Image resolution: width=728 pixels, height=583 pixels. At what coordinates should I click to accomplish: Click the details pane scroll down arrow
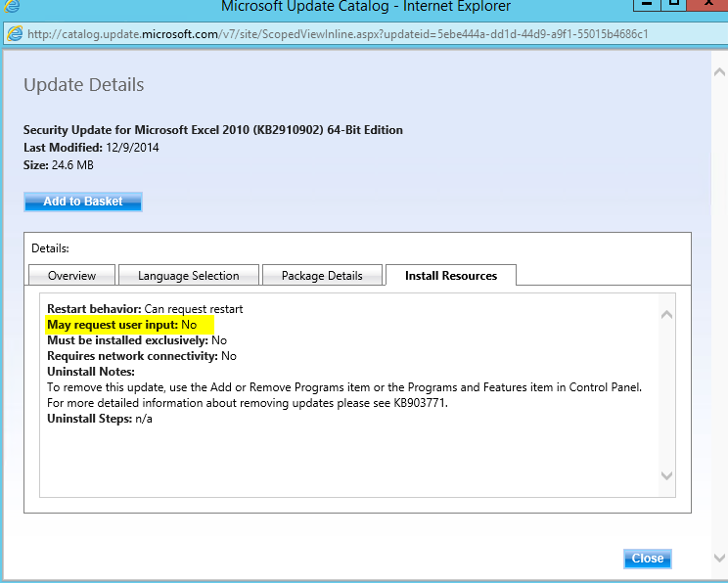(x=666, y=475)
